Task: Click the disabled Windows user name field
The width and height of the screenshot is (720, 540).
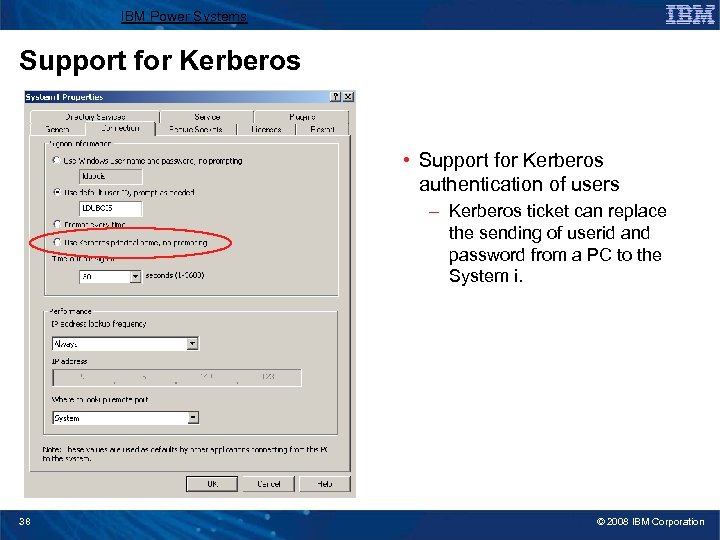Action: click(x=111, y=176)
